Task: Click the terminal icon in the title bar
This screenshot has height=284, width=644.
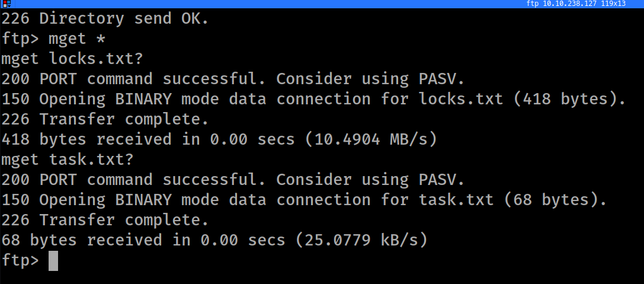Action: coord(6,4)
